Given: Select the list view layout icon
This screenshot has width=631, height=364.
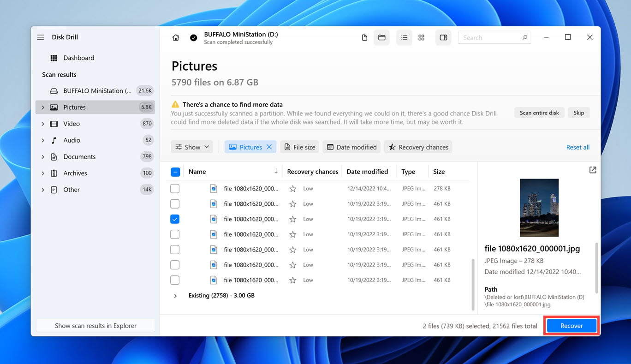Looking at the screenshot, I should tap(404, 38).
